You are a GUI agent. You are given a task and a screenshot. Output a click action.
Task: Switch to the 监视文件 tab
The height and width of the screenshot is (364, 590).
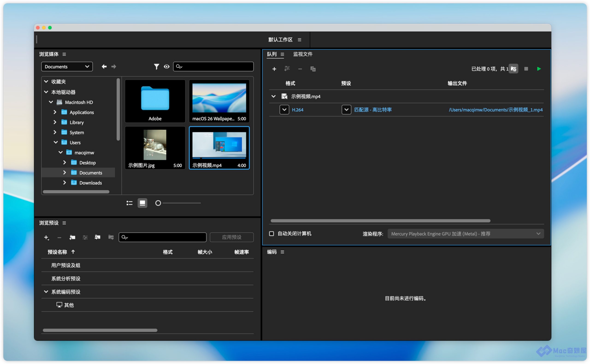pyautogui.click(x=303, y=54)
